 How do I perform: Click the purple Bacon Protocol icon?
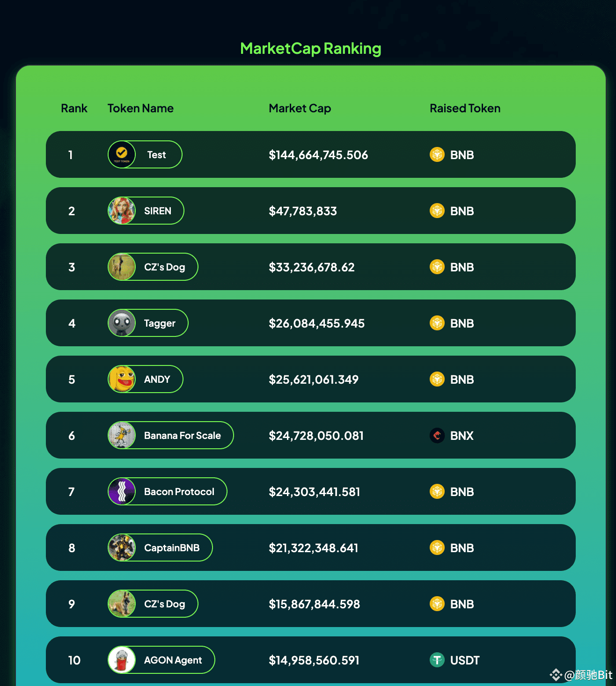(122, 491)
